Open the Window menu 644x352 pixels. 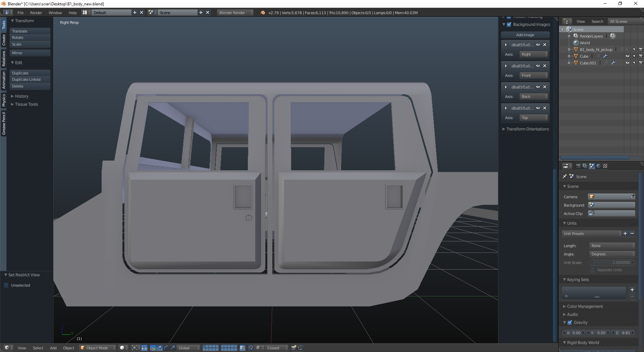tap(55, 12)
